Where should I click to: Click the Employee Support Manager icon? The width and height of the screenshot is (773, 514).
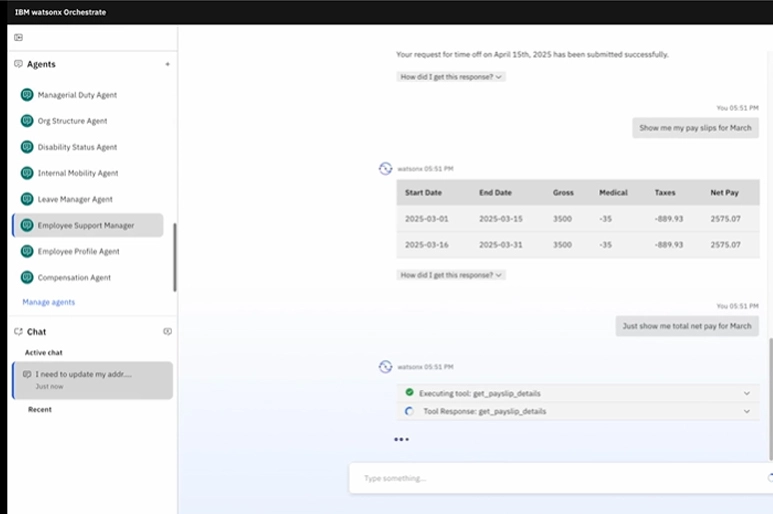click(27, 225)
